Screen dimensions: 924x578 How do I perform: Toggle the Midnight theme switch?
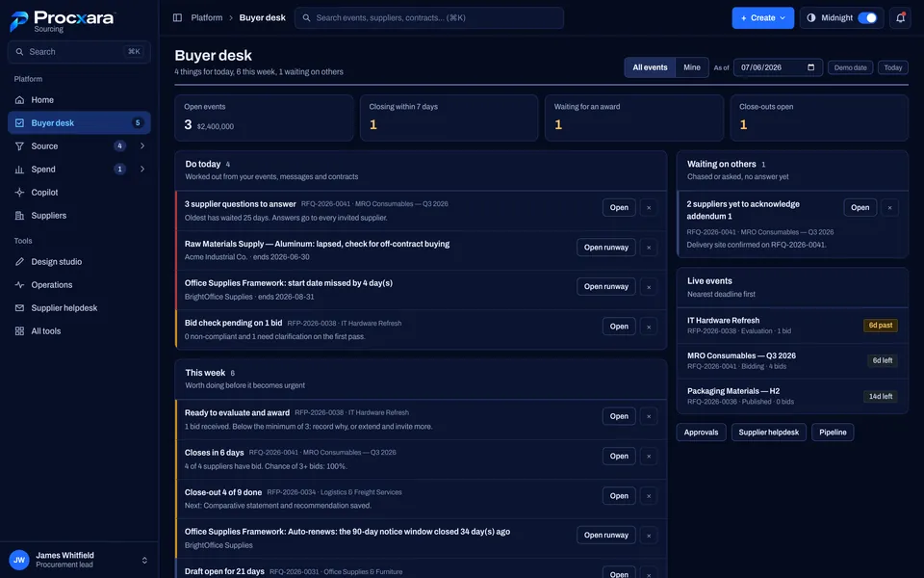[867, 17]
